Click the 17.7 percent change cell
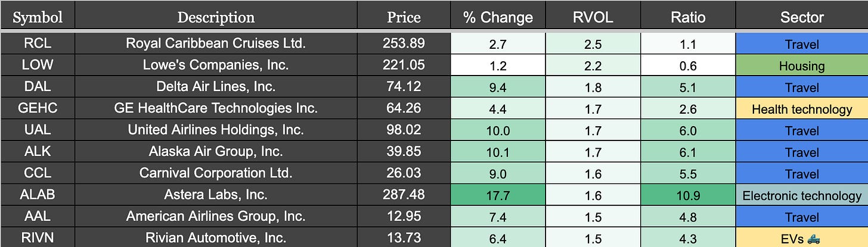This screenshot has width=868, height=247. click(498, 195)
